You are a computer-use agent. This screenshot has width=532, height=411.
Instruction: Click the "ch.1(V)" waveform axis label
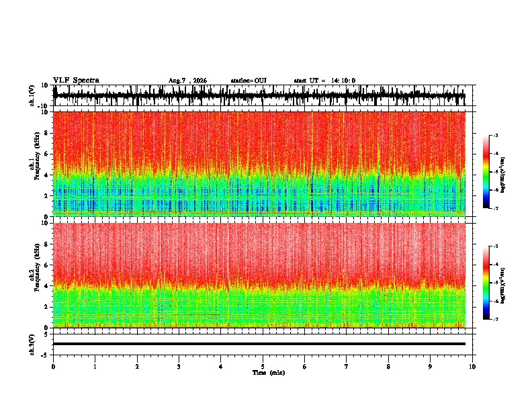point(32,95)
